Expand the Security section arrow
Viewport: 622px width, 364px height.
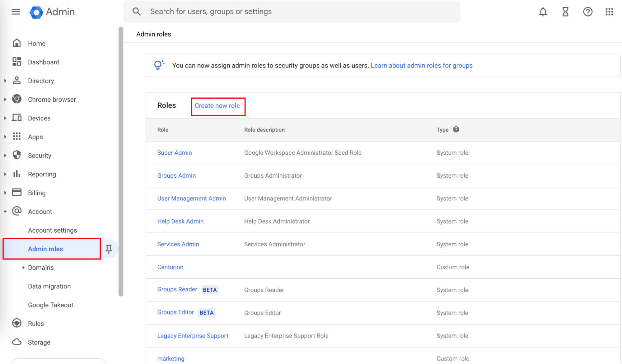[x=5, y=156]
